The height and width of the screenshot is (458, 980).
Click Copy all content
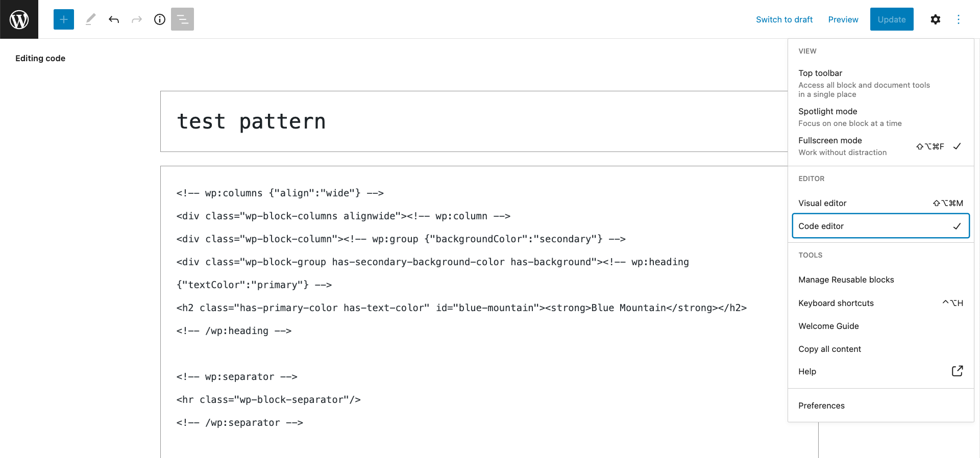pos(880,349)
